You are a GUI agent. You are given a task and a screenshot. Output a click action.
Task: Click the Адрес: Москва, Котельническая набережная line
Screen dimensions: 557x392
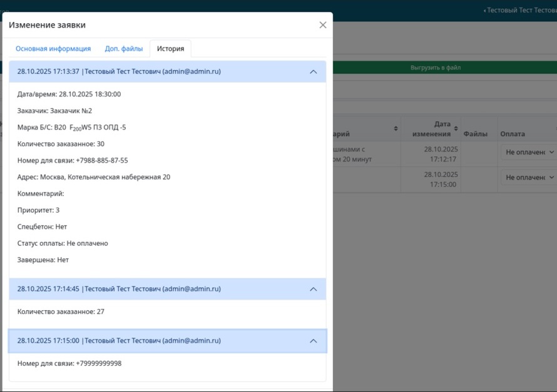94,178
